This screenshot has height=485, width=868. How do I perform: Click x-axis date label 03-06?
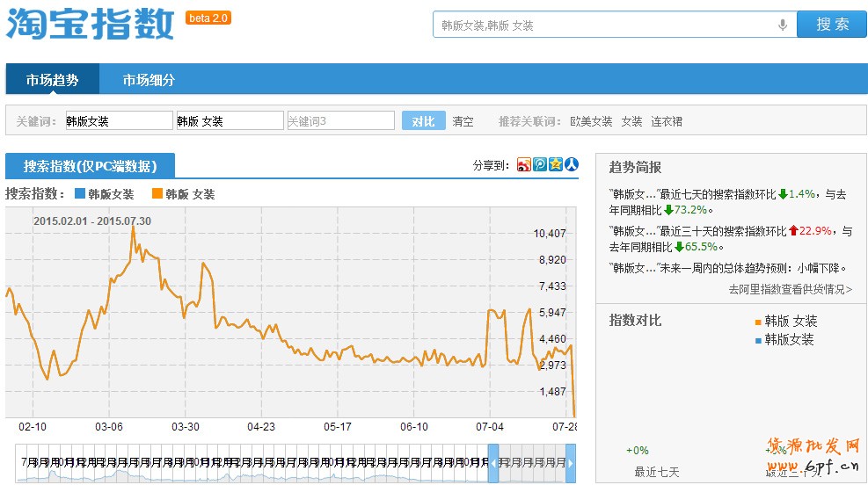coord(109,427)
